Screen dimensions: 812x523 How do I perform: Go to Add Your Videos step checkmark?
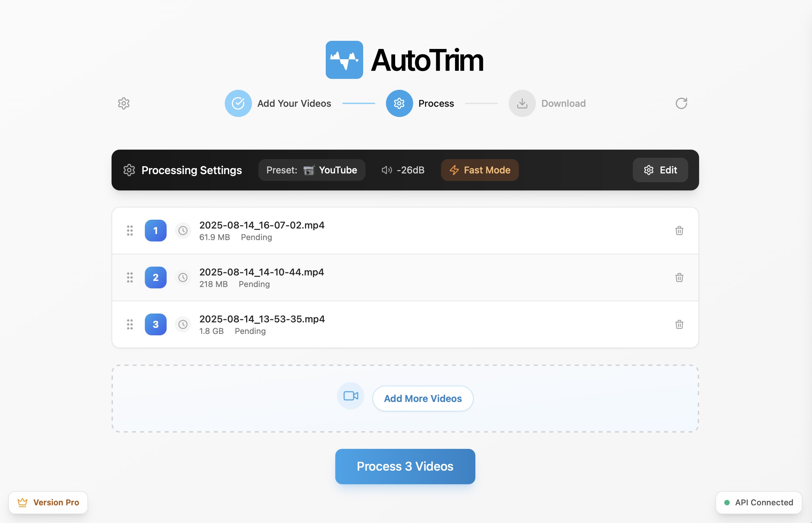coord(238,103)
